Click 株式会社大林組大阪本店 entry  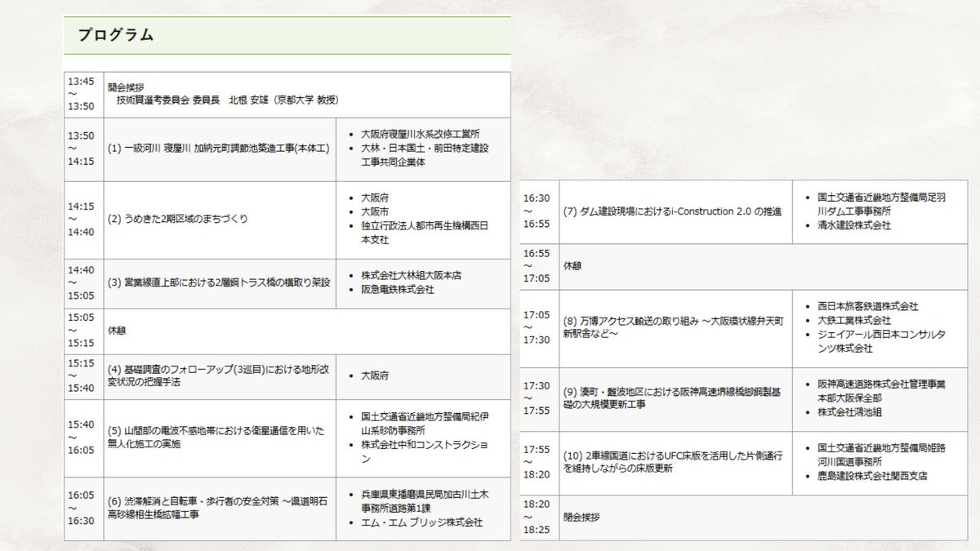pos(411,275)
